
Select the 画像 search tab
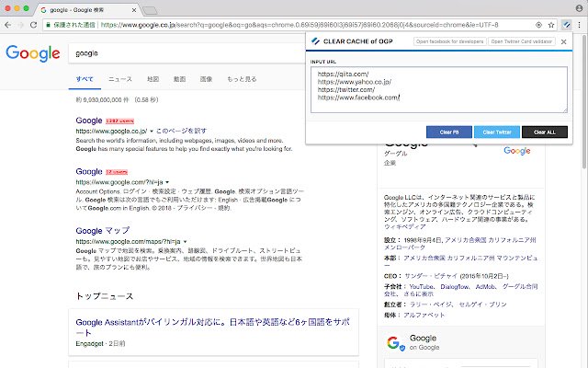tap(206, 79)
